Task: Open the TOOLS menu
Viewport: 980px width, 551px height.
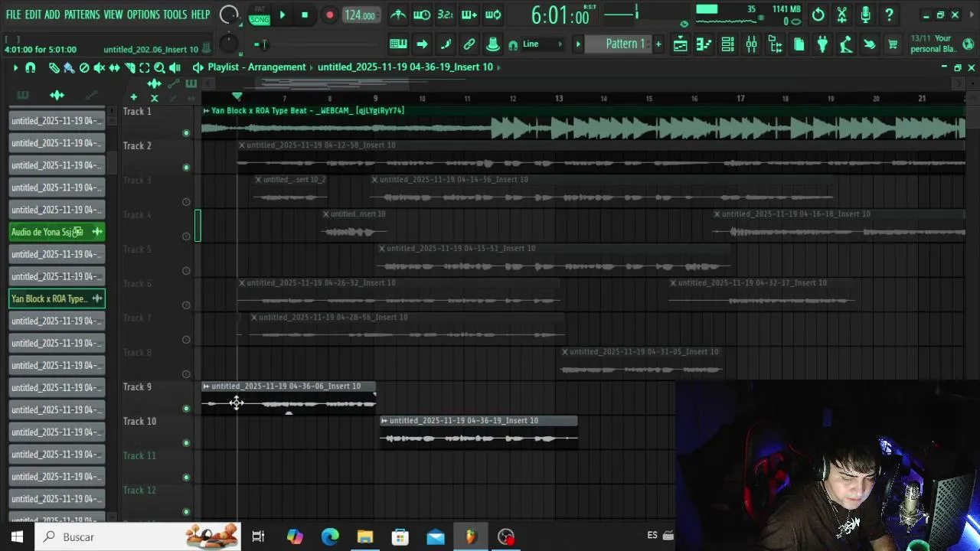Action: tap(175, 15)
